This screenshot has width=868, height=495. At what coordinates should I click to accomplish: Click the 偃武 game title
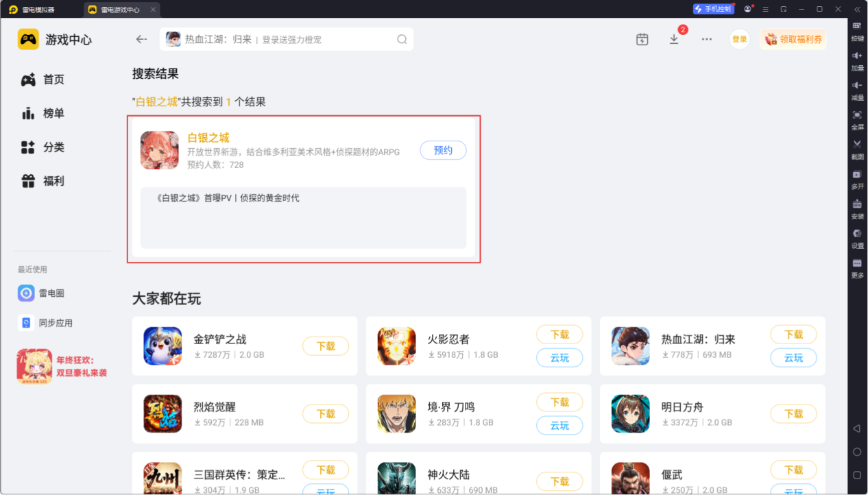pyautogui.click(x=672, y=475)
